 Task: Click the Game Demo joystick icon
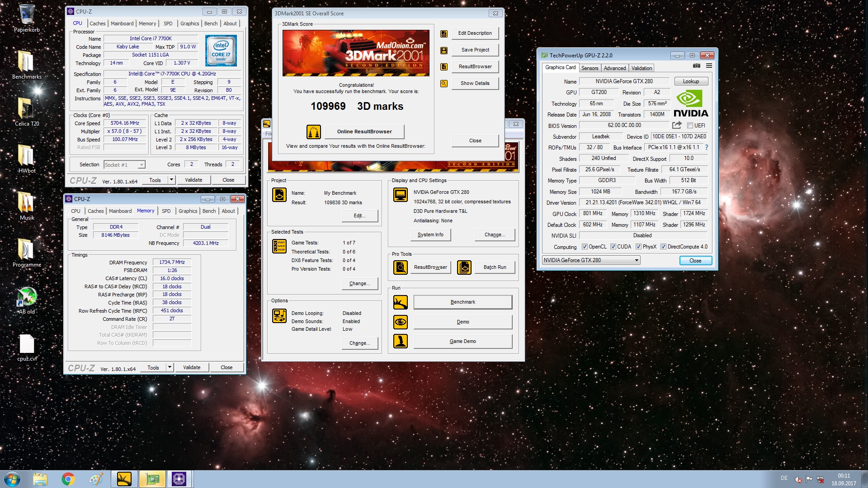pos(401,342)
